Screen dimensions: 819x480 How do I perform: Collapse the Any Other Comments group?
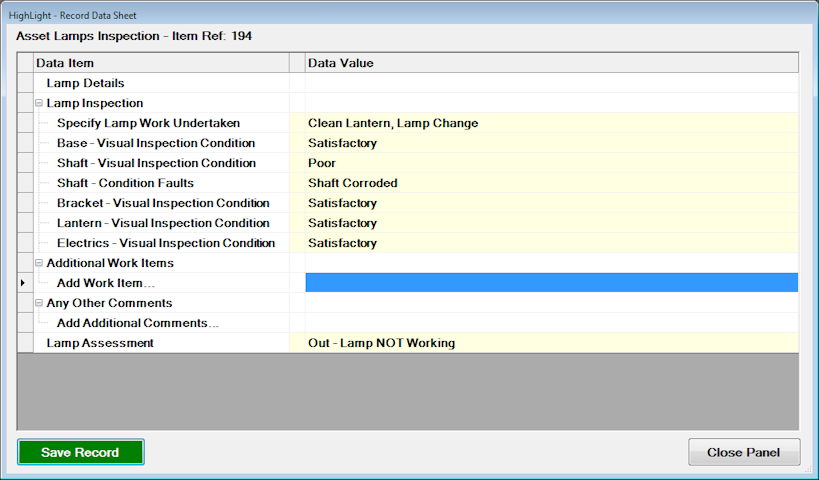click(x=38, y=303)
